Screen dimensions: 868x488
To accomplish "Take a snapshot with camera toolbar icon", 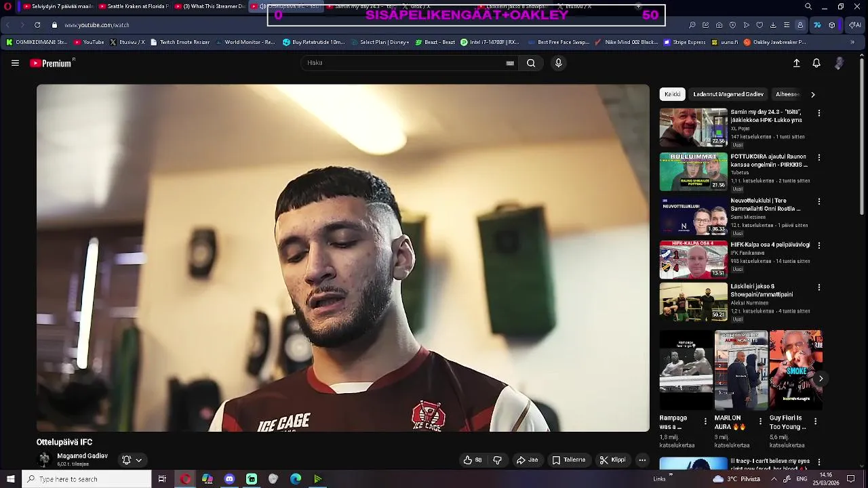I will [719, 25].
